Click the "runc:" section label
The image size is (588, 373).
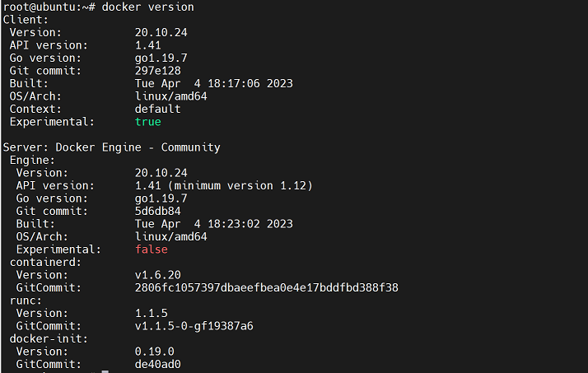pos(26,300)
